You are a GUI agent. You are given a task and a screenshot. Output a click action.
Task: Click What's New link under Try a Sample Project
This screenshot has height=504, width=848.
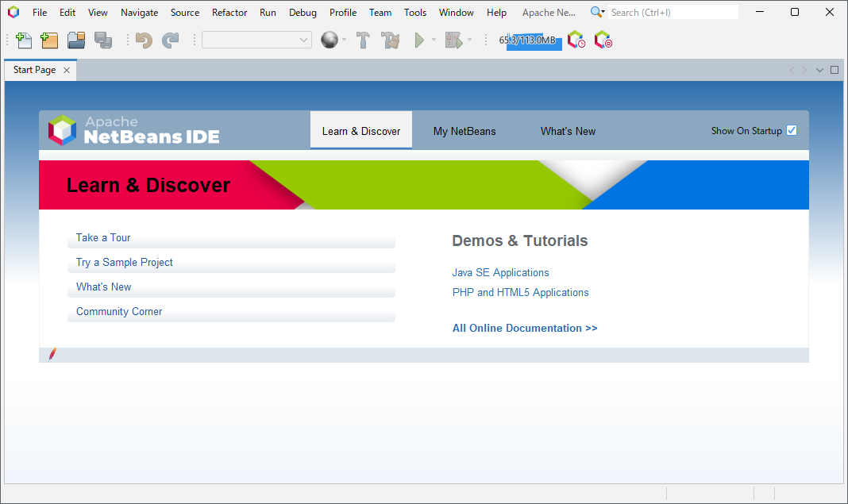tap(104, 287)
